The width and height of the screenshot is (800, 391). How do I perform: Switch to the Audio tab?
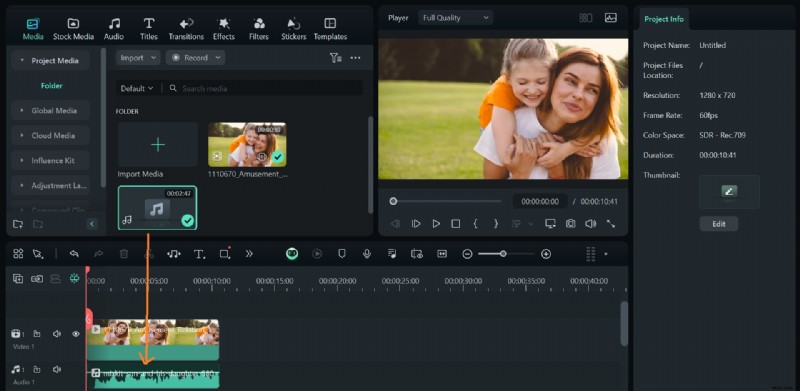114,29
